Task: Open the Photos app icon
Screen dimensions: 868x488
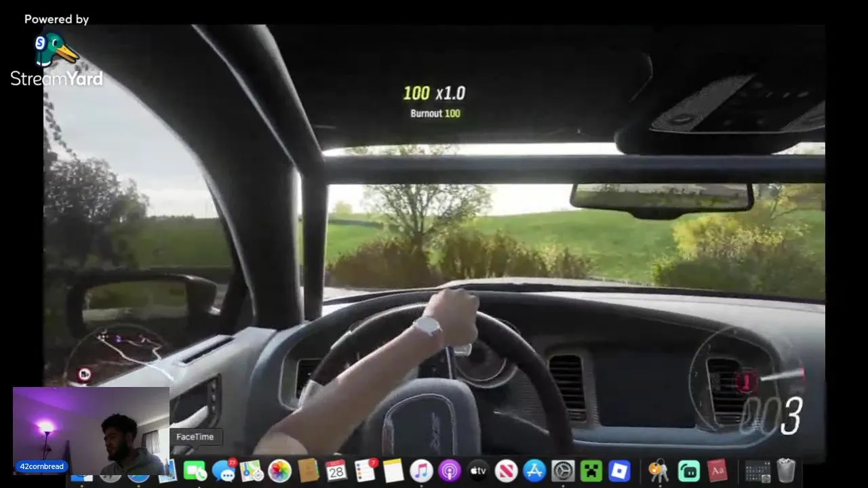Action: 279,470
